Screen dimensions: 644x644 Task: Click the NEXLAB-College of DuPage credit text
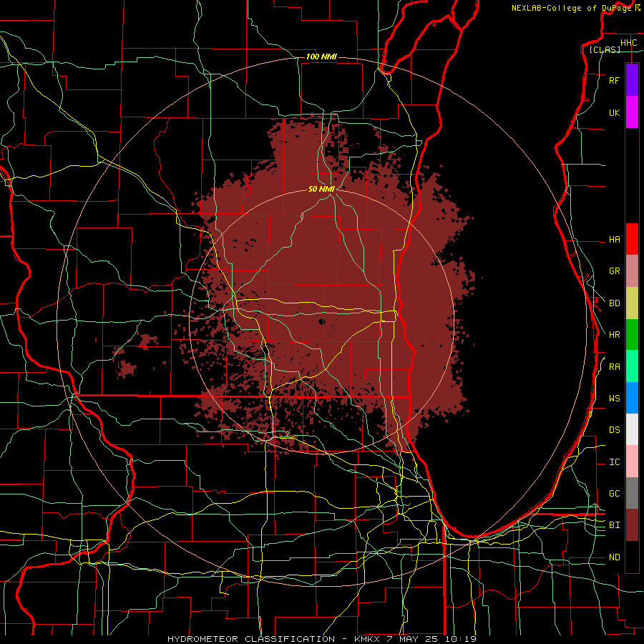(571, 8)
